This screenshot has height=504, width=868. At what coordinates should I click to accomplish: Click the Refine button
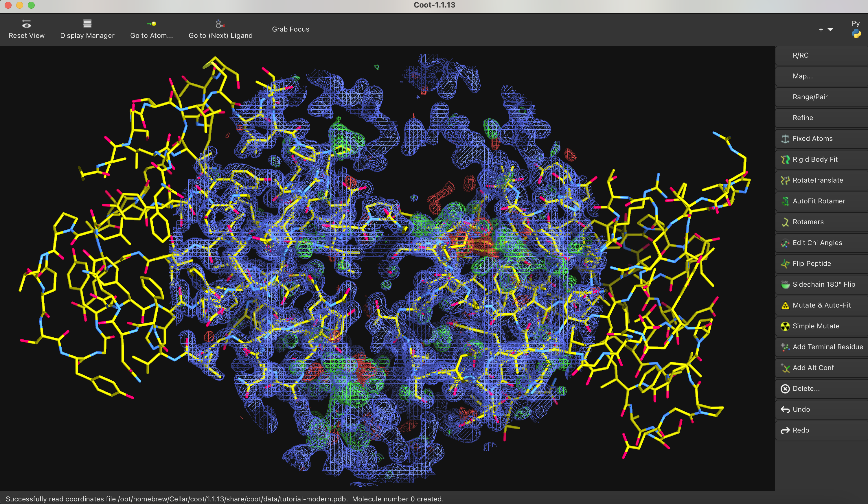pyautogui.click(x=803, y=118)
